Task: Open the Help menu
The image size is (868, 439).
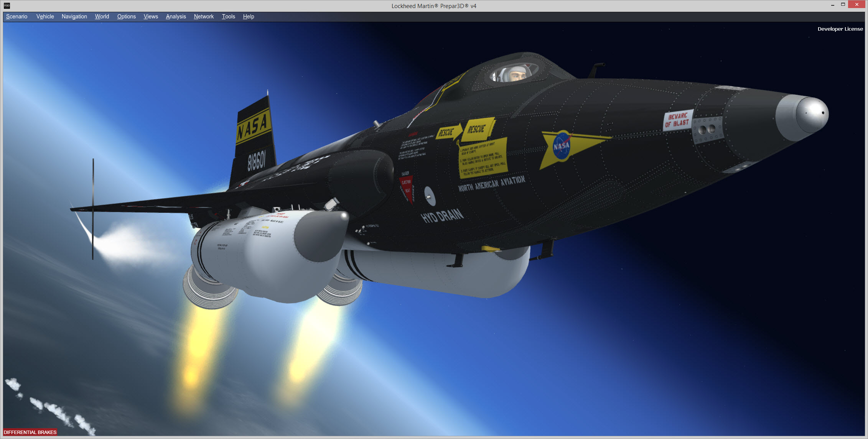Action: (249, 16)
